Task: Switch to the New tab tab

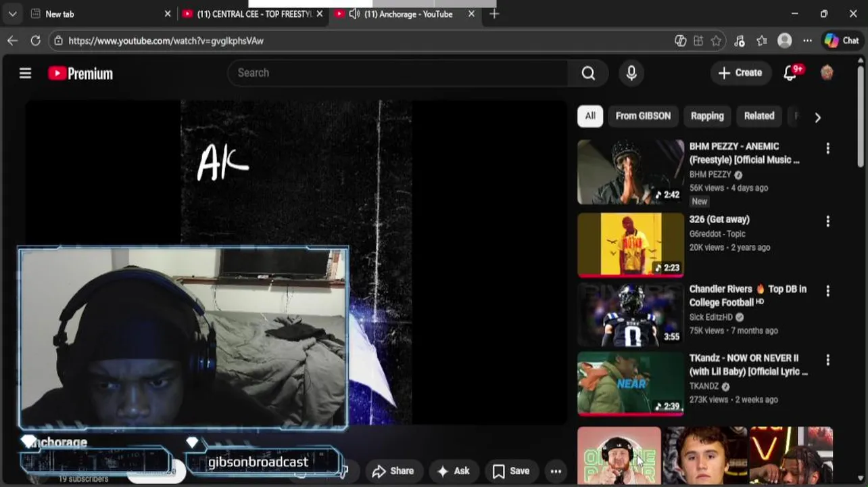Action: pos(100,14)
